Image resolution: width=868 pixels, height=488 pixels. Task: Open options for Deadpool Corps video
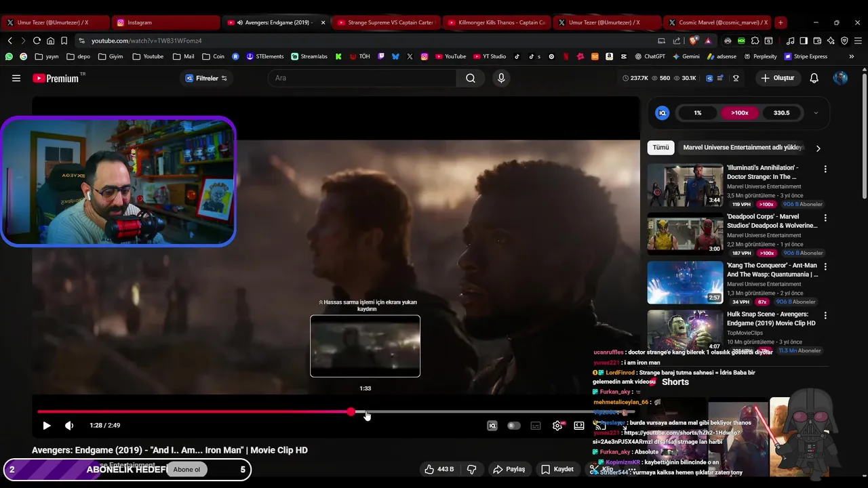tap(825, 218)
